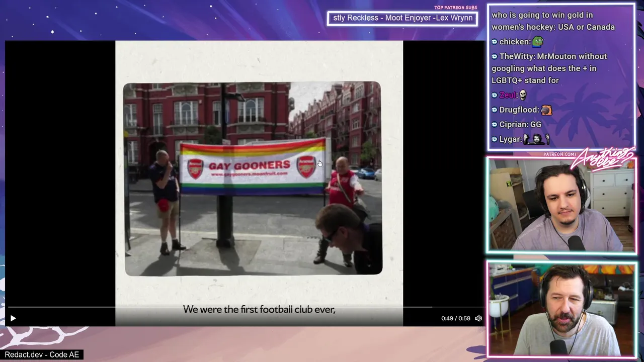Click the Redact.dev - Code AE label
644x362 pixels.
pos(42,354)
